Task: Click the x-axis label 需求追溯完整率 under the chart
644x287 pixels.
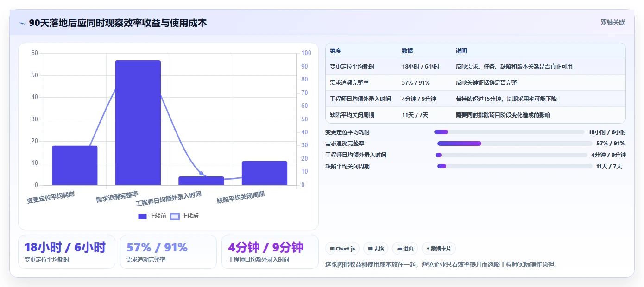Action: tap(117, 196)
